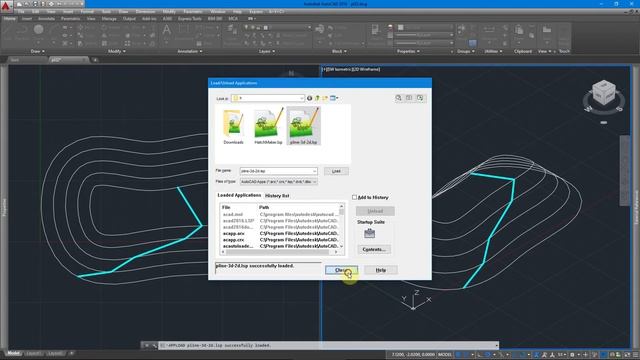Click the create new folder icon
Image resolution: width=640 pixels, height=360 pixels.
click(x=325, y=98)
